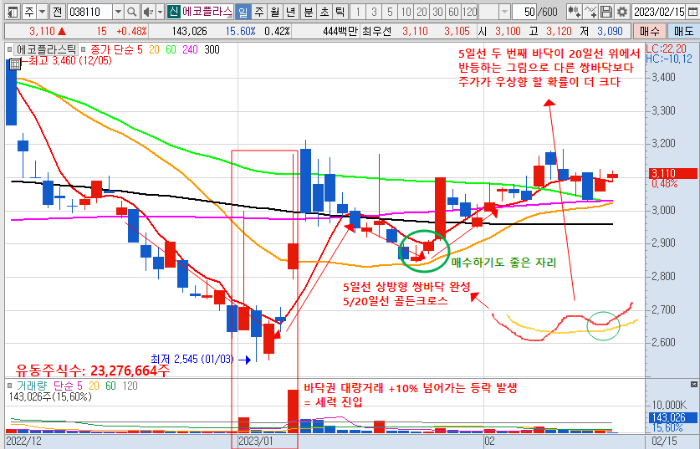This screenshot has width=700, height=449.
Task: Click the change rate +0.48% text
Action: pyautogui.click(x=131, y=31)
